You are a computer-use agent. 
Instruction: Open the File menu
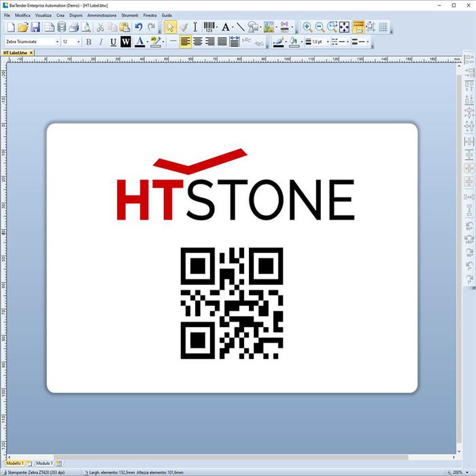[7, 15]
